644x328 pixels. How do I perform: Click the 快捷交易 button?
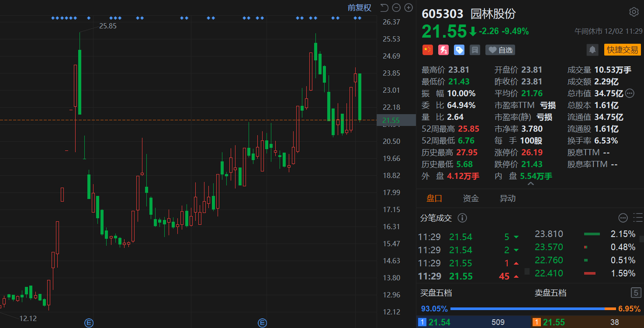[622, 50]
